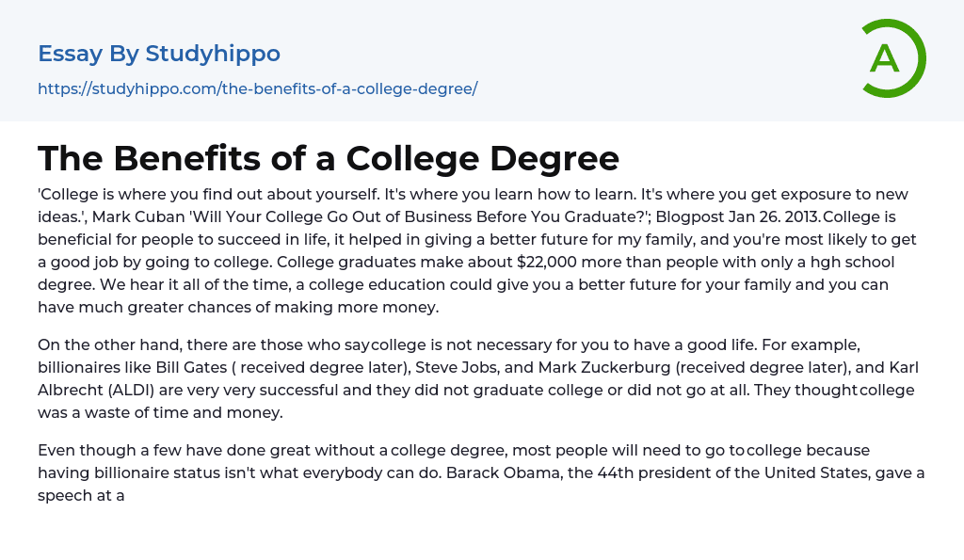Click the green circular A logo

pos(892,58)
